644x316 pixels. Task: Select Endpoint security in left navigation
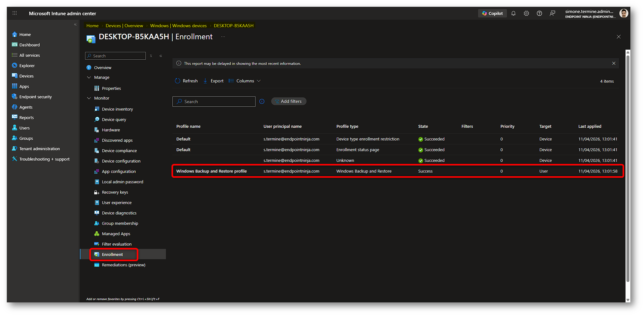[35, 97]
